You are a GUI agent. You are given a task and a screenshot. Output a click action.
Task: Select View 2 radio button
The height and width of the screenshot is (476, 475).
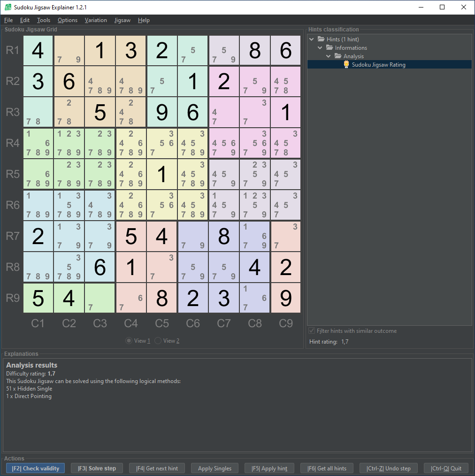click(x=158, y=341)
